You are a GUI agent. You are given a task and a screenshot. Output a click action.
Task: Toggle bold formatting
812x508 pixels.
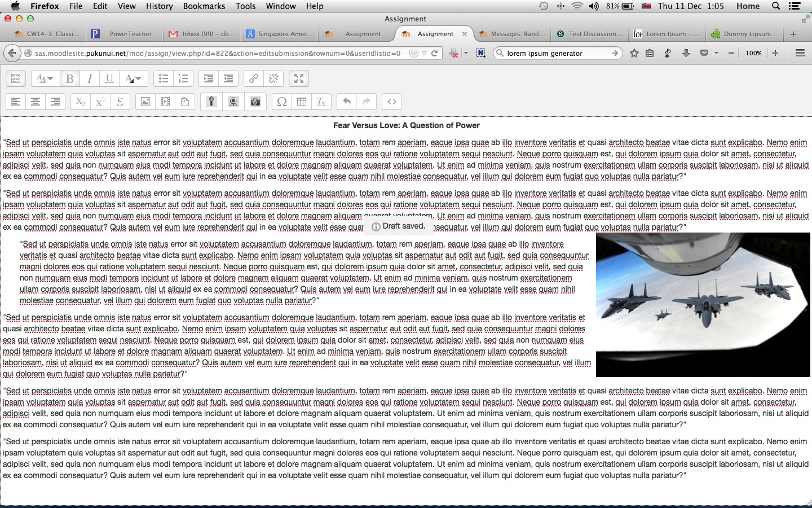(x=69, y=78)
